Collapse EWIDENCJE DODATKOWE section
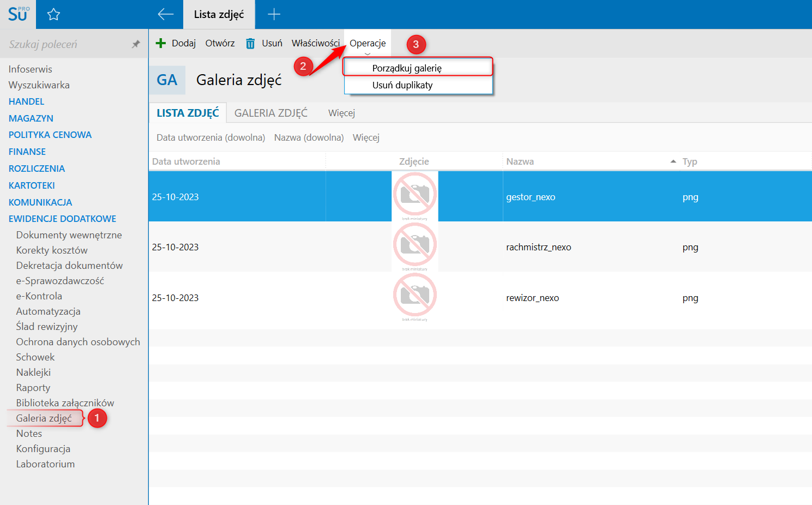Screen dimensions: 812x505 pos(62,219)
